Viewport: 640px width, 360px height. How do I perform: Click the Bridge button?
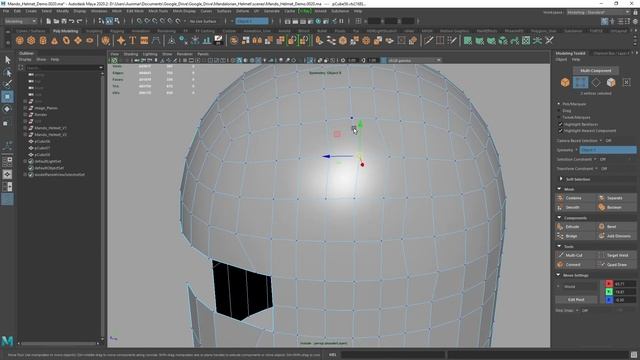point(576,236)
